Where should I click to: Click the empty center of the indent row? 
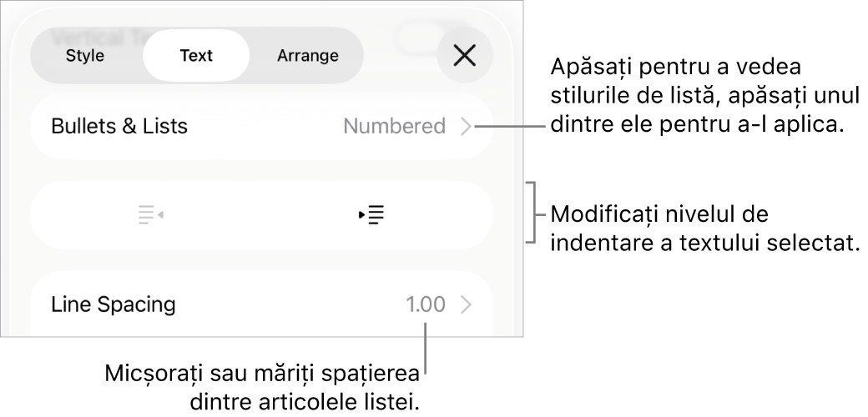coord(261,215)
